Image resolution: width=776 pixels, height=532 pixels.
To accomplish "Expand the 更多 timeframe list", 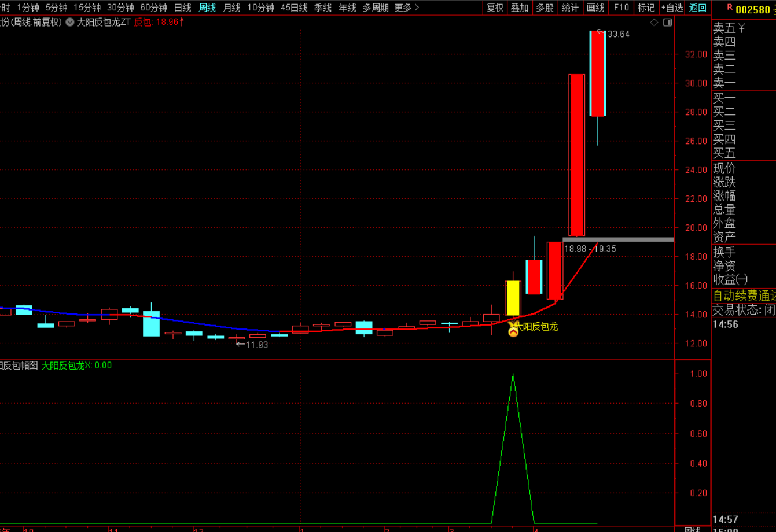I will pos(406,8).
